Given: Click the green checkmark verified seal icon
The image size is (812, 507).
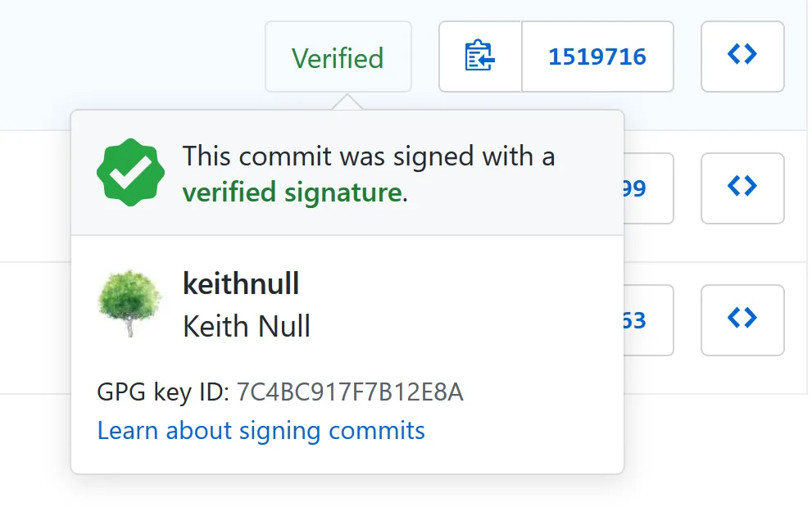Looking at the screenshot, I should coord(130,173).
